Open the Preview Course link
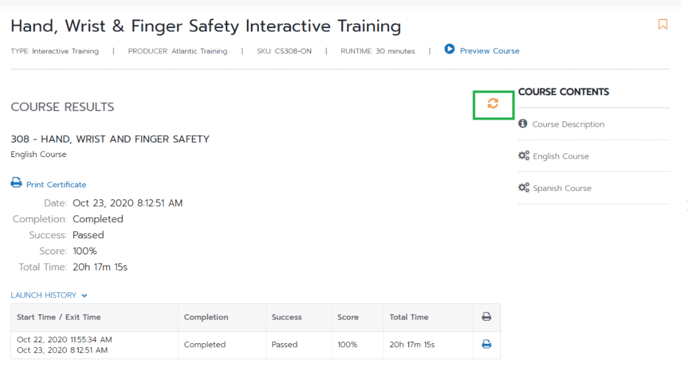Image resolution: width=688 pixels, height=381 pixels. point(489,51)
